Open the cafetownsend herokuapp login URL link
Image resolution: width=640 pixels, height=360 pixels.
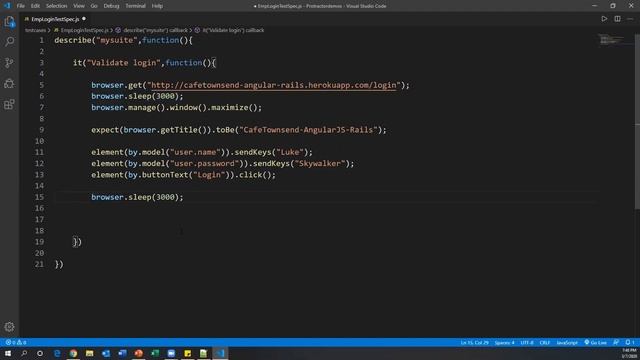[x=273, y=85]
